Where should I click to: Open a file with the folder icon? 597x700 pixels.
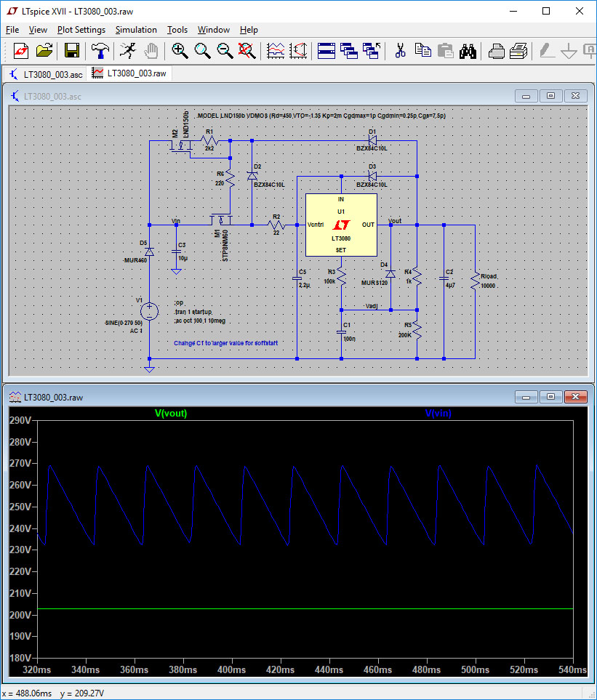coord(44,51)
